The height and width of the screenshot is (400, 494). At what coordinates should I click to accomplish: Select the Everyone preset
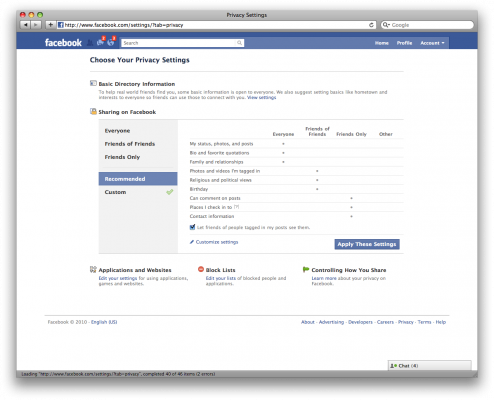coord(117,131)
